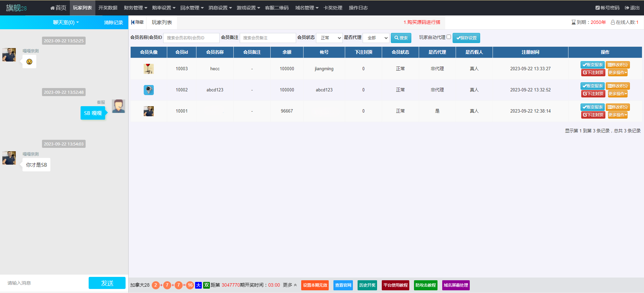Screen dimensions: 644x293
Task: Click the save settings button
Action: coord(466,38)
